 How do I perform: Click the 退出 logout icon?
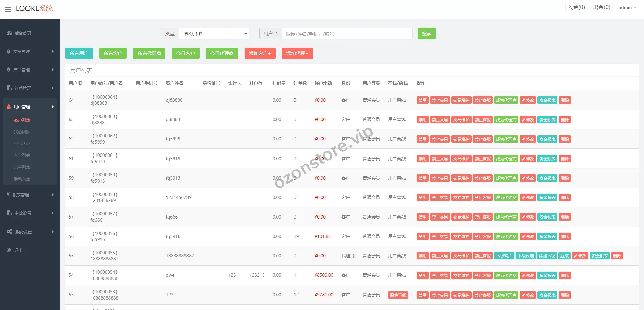coord(9,250)
